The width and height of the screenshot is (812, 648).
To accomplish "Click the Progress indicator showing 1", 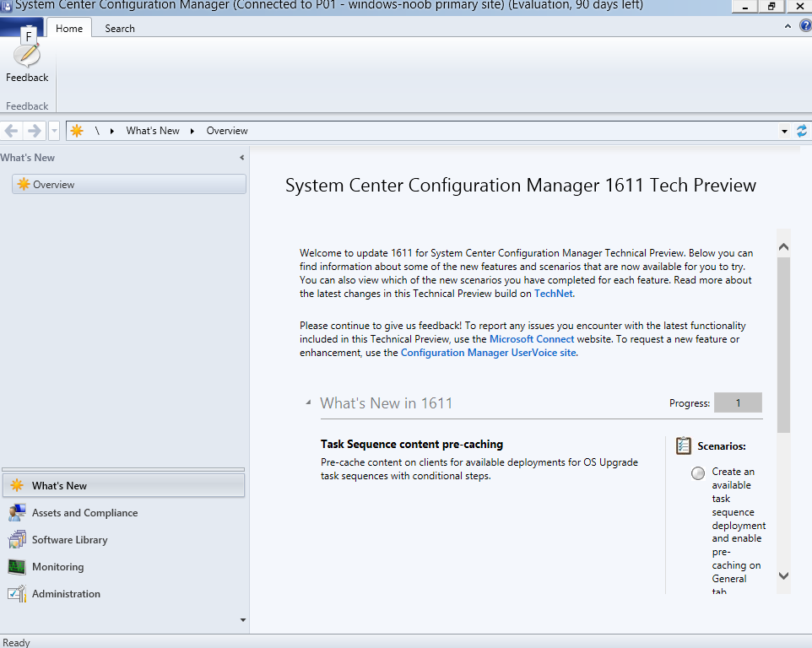I will click(738, 402).
